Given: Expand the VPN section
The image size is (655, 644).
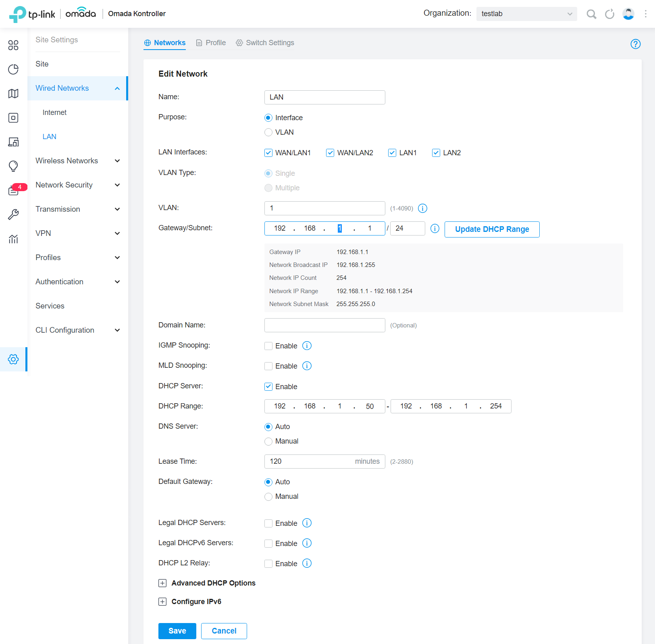Looking at the screenshot, I should [x=77, y=233].
